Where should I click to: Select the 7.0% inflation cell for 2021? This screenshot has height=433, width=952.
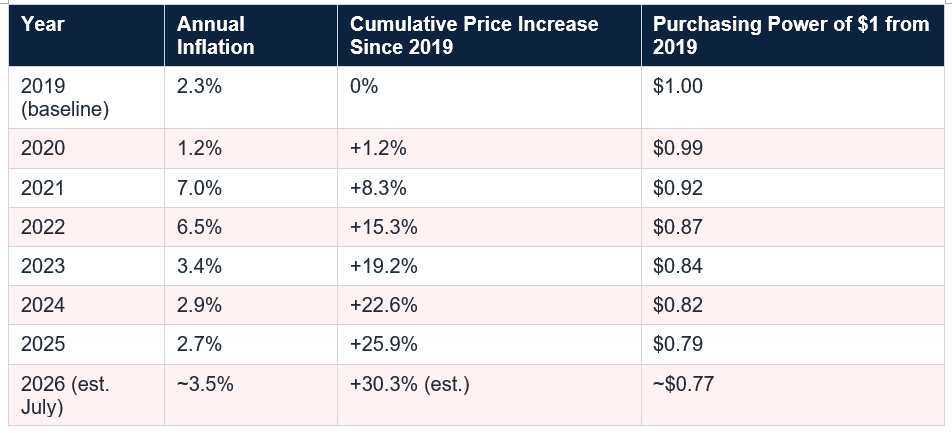point(251,188)
